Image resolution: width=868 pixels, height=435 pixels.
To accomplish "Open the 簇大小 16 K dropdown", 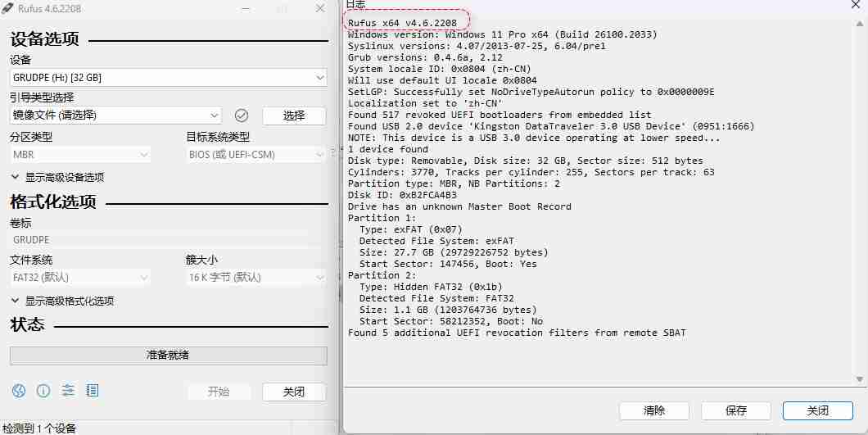I will (255, 278).
